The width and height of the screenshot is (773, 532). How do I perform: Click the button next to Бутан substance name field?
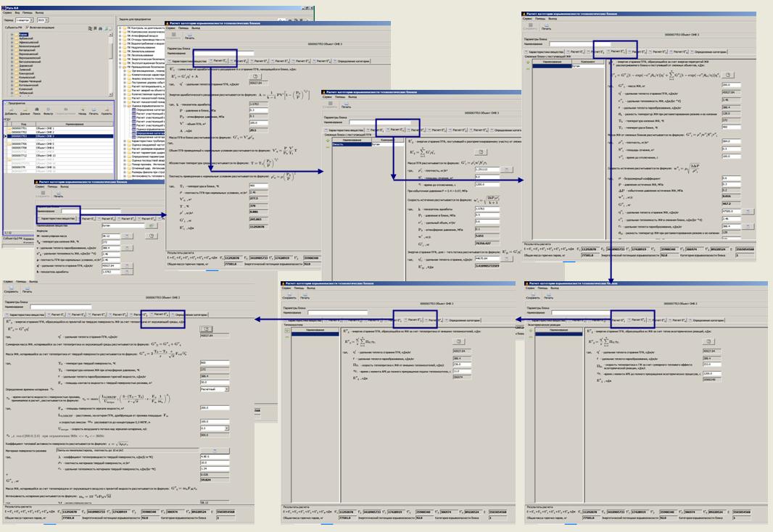[x=152, y=226]
